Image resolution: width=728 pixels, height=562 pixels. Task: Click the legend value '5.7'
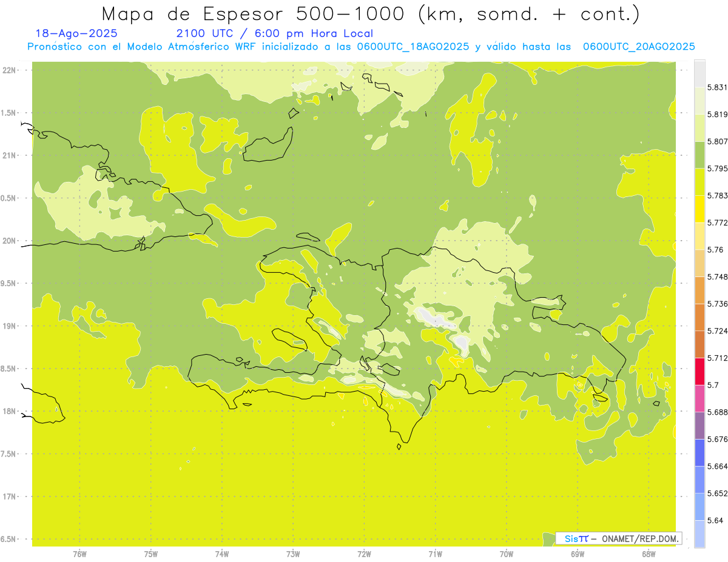click(713, 385)
